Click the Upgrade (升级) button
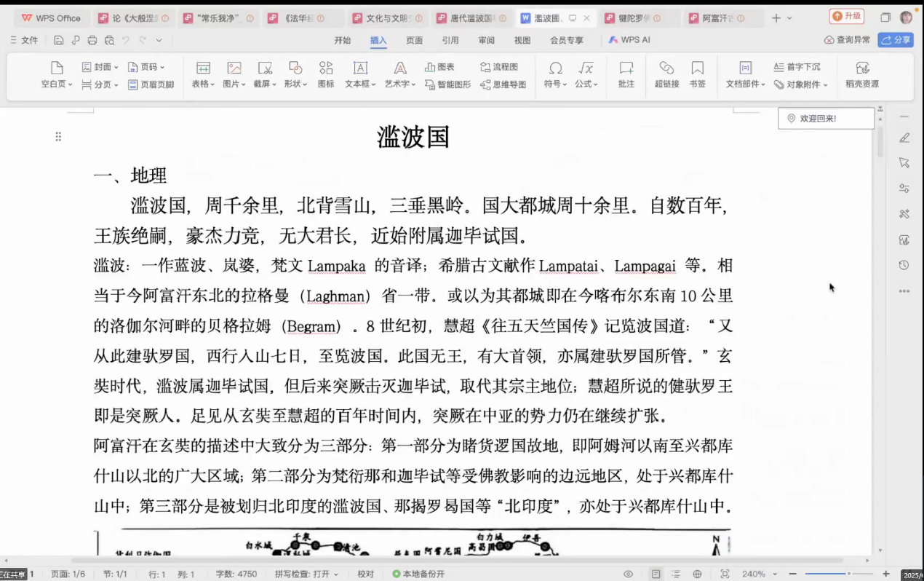Image resolution: width=924 pixels, height=581 pixels. coord(846,16)
